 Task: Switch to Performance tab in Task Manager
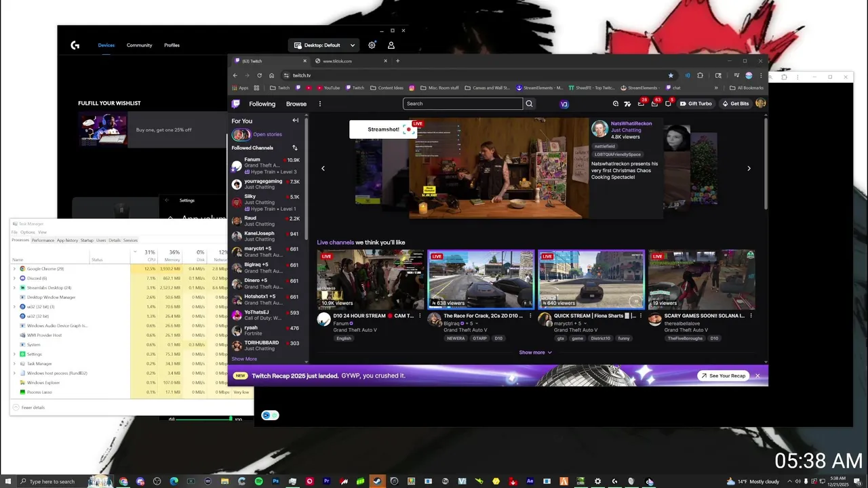click(43, 240)
